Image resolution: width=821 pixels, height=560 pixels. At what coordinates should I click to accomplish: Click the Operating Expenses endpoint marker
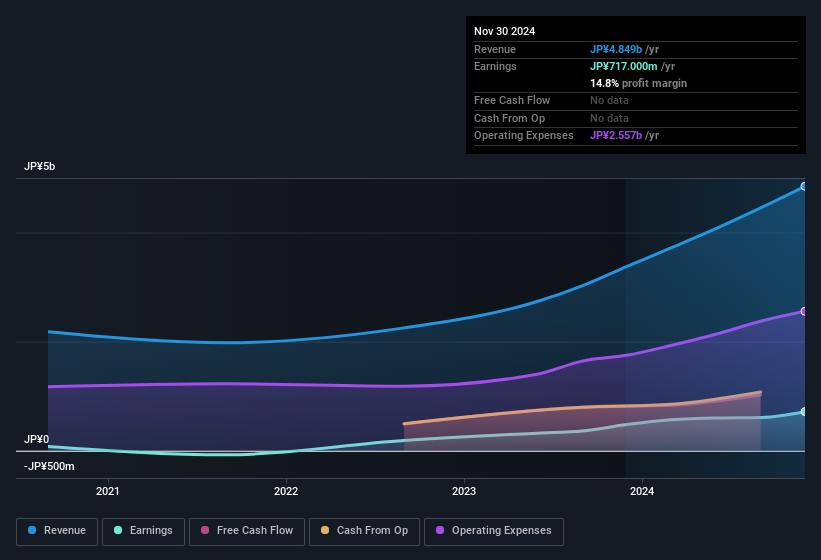pos(804,311)
